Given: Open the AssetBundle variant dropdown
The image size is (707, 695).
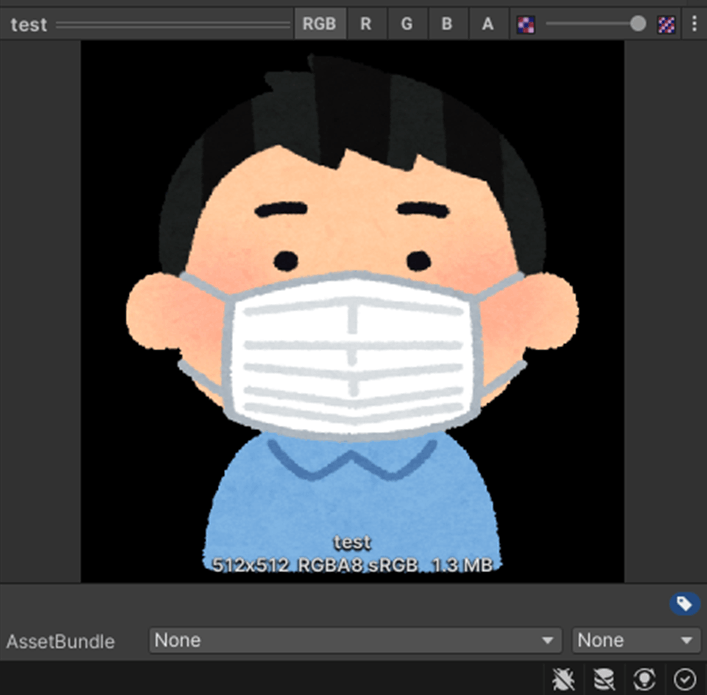Looking at the screenshot, I should pyautogui.click(x=636, y=640).
